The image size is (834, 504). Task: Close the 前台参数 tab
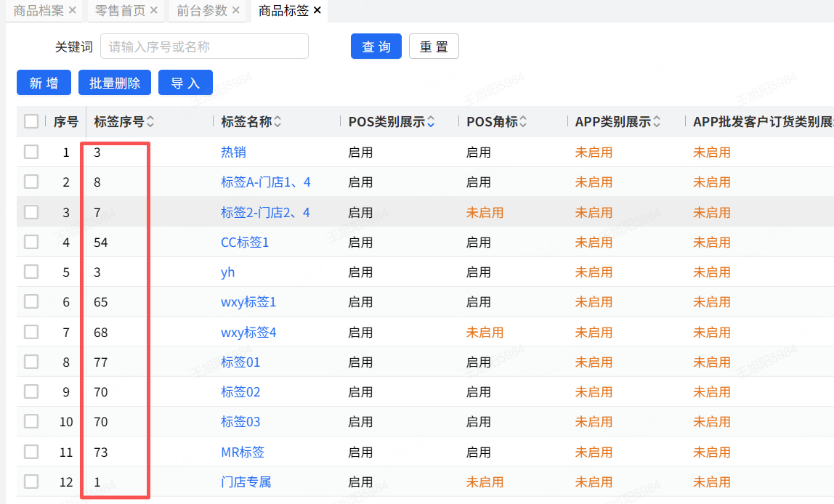point(235,10)
